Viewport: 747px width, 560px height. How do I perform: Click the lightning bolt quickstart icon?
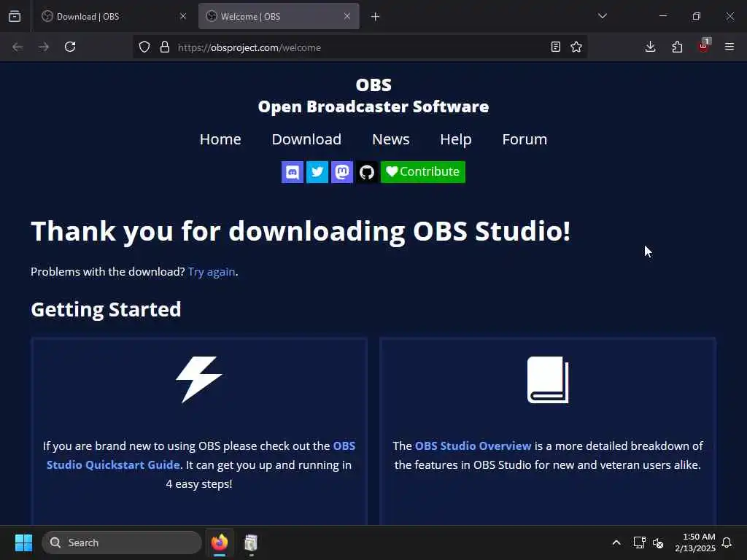pyautogui.click(x=198, y=379)
